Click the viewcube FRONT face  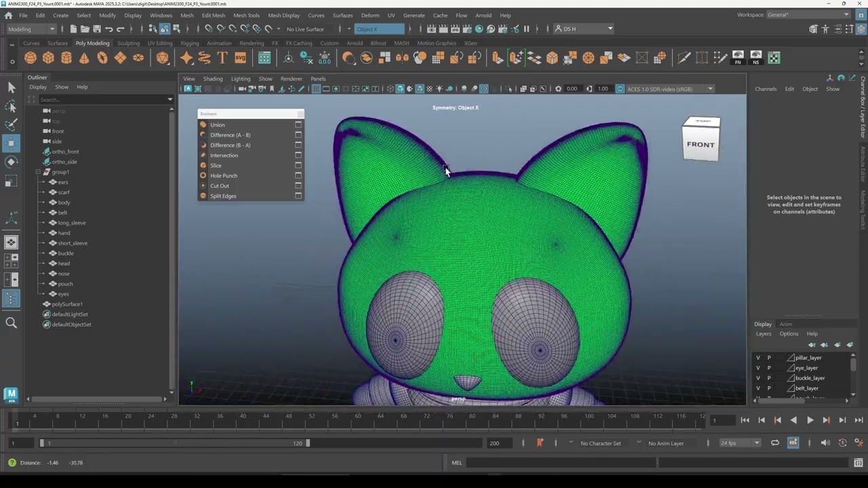[x=701, y=144]
